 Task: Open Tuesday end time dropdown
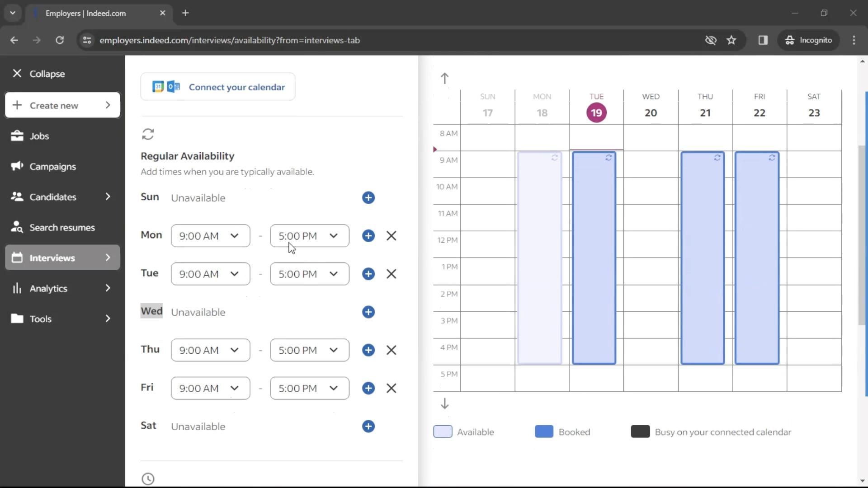tap(309, 274)
